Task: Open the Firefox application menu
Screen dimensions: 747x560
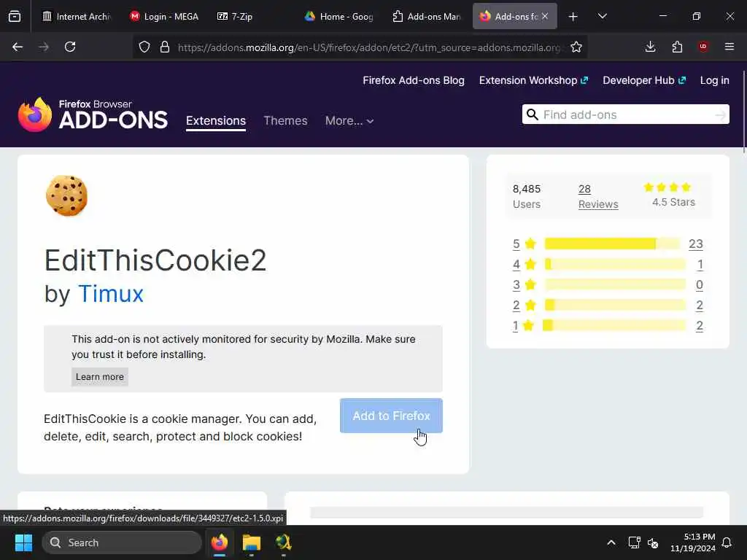Action: [729, 47]
